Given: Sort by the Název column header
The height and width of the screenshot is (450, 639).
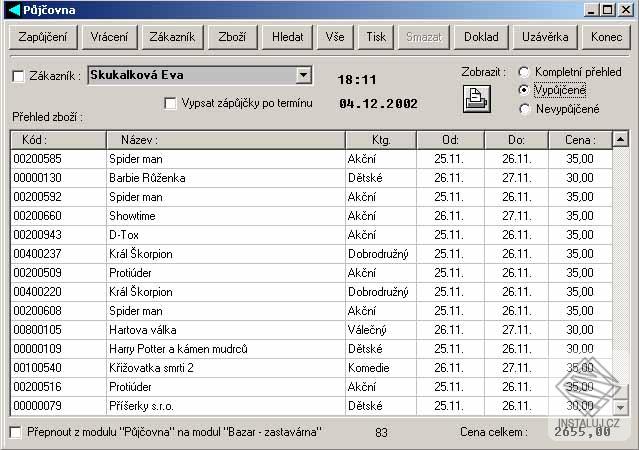Looking at the screenshot, I should point(225,140).
